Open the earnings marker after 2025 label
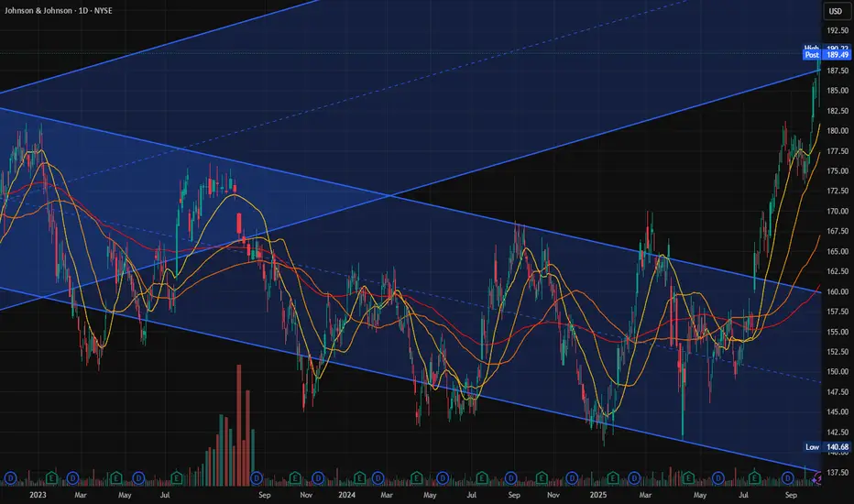The width and height of the screenshot is (854, 504). click(613, 478)
